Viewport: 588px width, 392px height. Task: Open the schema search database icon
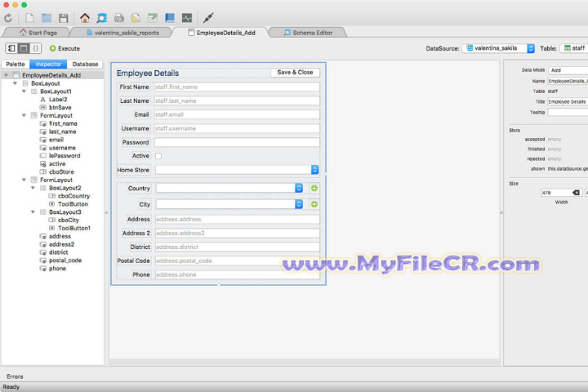101,18
